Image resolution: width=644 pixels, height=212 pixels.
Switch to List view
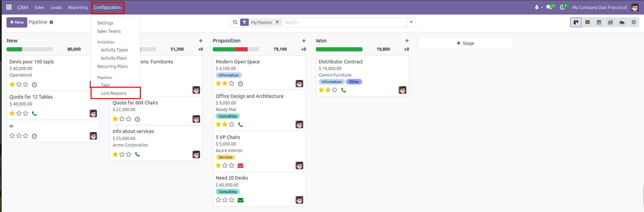[587, 22]
